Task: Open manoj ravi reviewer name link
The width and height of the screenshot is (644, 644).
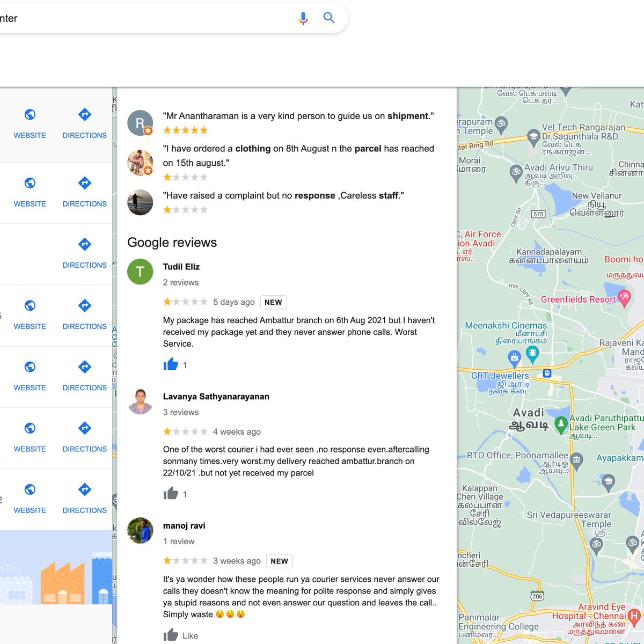Action: pyautogui.click(x=184, y=526)
